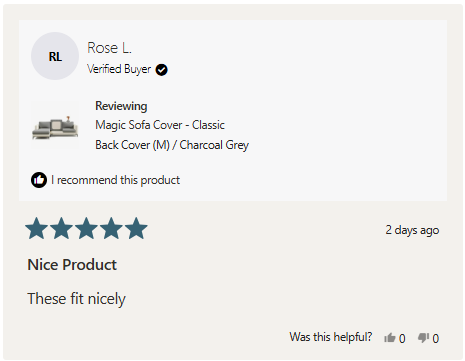The height and width of the screenshot is (361, 465).
Task: Click reviewer name Rose L.
Action: pyautogui.click(x=109, y=48)
